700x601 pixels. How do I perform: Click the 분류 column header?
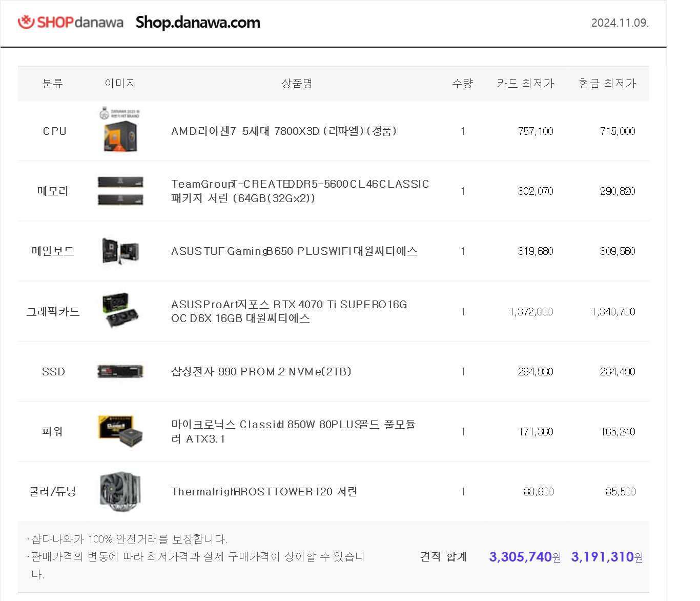53,83
